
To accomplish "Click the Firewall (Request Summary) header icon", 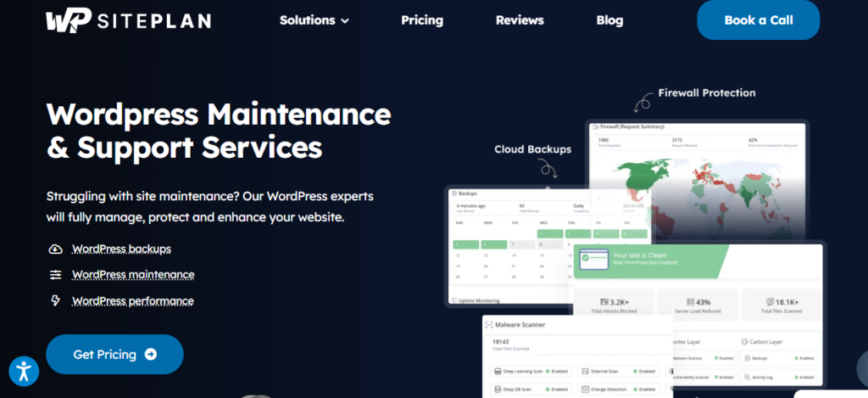I will tap(595, 127).
